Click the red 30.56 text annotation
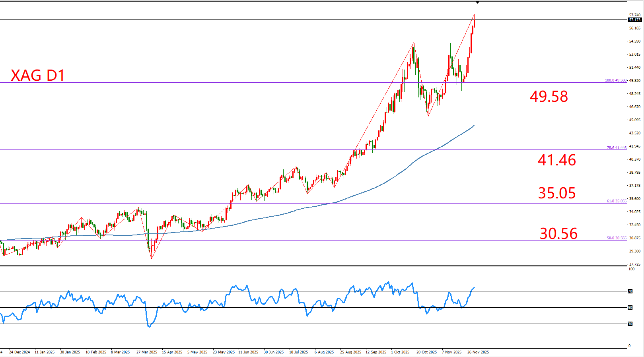Screen dimensions: 644x357 coord(558,234)
